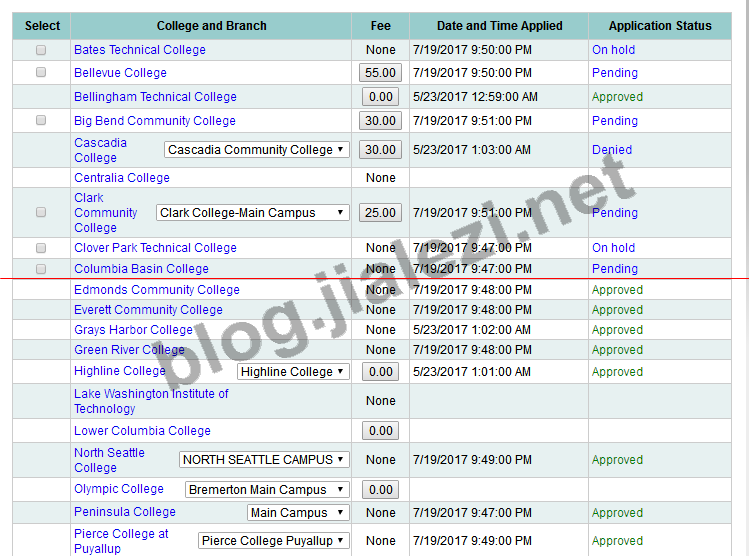
Task: Open the Bellevue College link
Action: (x=120, y=73)
